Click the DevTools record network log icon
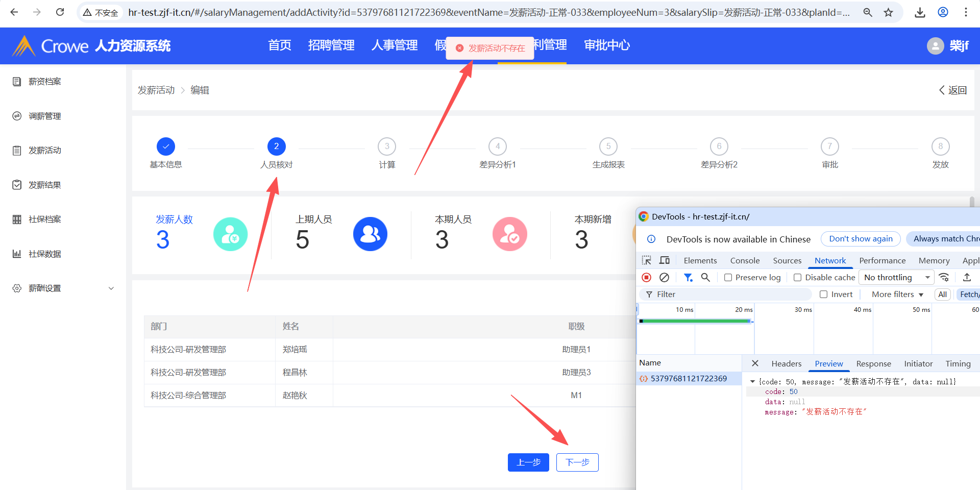The height and width of the screenshot is (490, 980). pyautogui.click(x=647, y=277)
